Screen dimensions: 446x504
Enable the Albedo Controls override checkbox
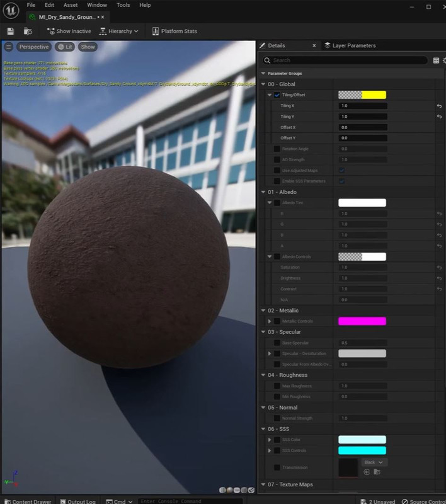(x=277, y=256)
